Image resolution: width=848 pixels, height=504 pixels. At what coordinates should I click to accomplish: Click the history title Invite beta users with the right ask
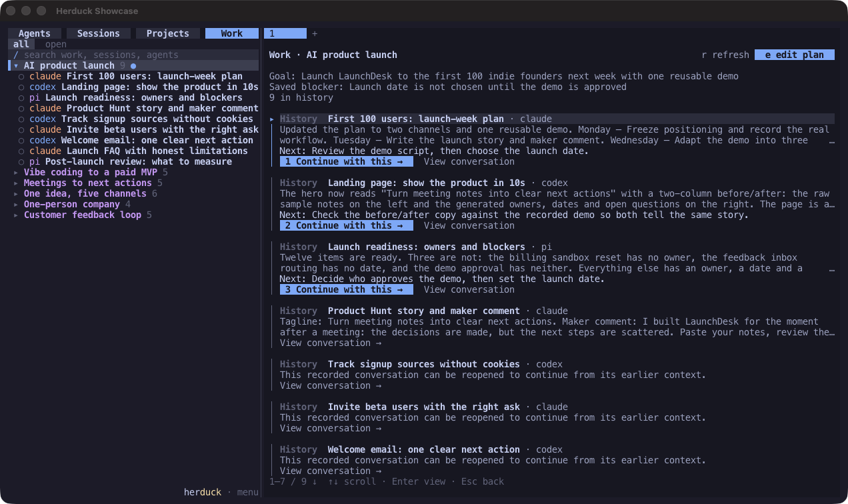(x=424, y=407)
